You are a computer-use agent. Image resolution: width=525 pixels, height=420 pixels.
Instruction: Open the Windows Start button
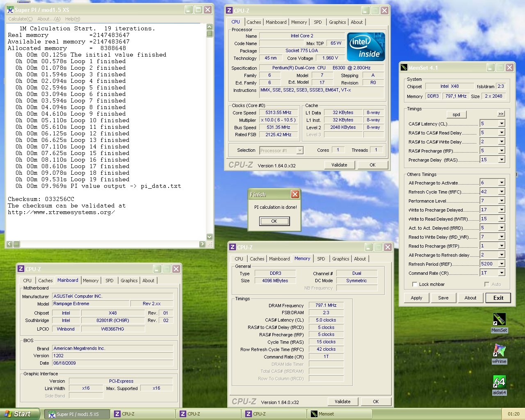point(20,414)
